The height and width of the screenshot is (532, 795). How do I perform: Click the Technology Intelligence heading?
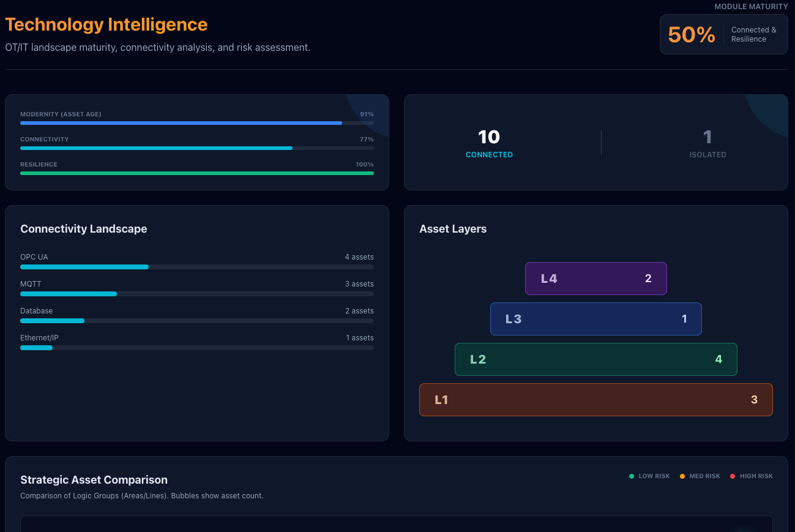click(x=106, y=25)
